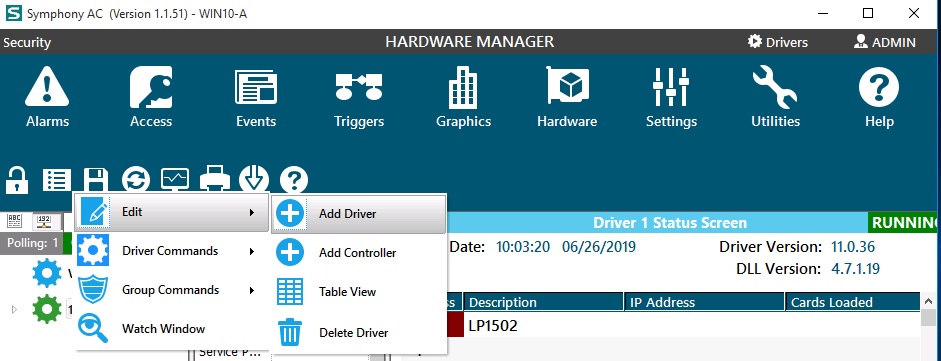Click the Drivers gear link in header
The width and height of the screenshot is (941, 361).
pos(778,42)
